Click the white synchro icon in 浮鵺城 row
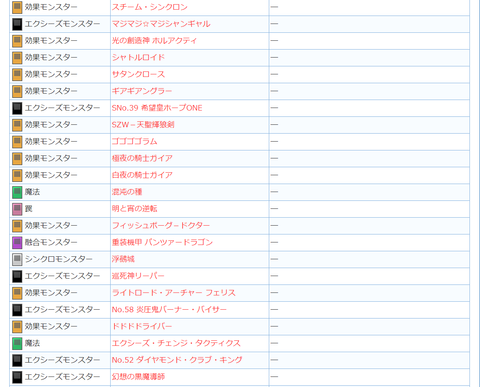The image size is (480, 387). (17, 259)
